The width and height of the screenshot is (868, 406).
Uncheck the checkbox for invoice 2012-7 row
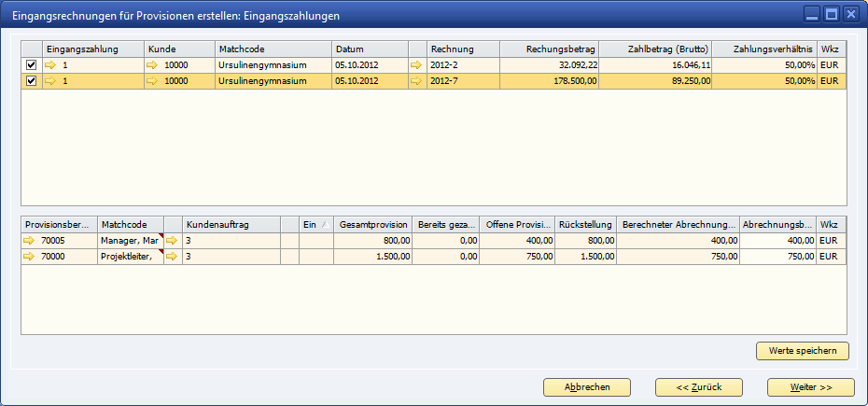coord(32,81)
